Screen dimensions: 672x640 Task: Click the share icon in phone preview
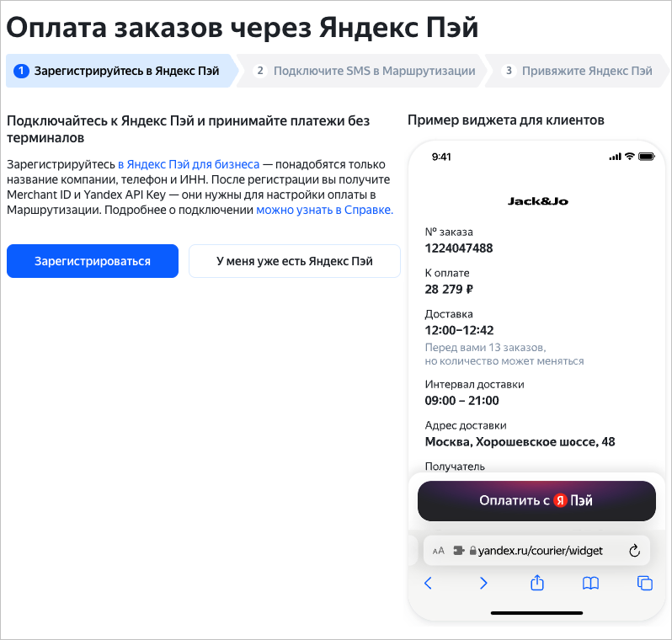pyautogui.click(x=537, y=583)
